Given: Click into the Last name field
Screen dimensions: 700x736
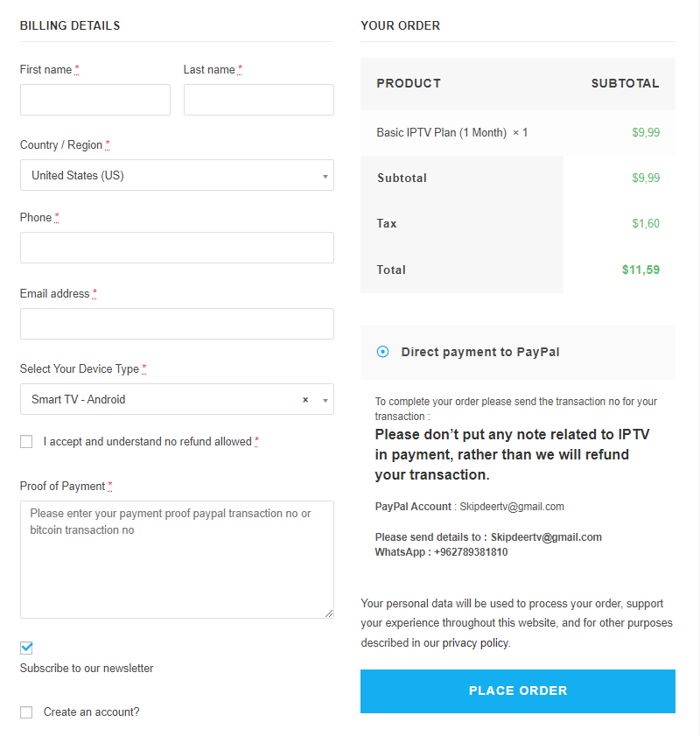Looking at the screenshot, I should click(258, 100).
